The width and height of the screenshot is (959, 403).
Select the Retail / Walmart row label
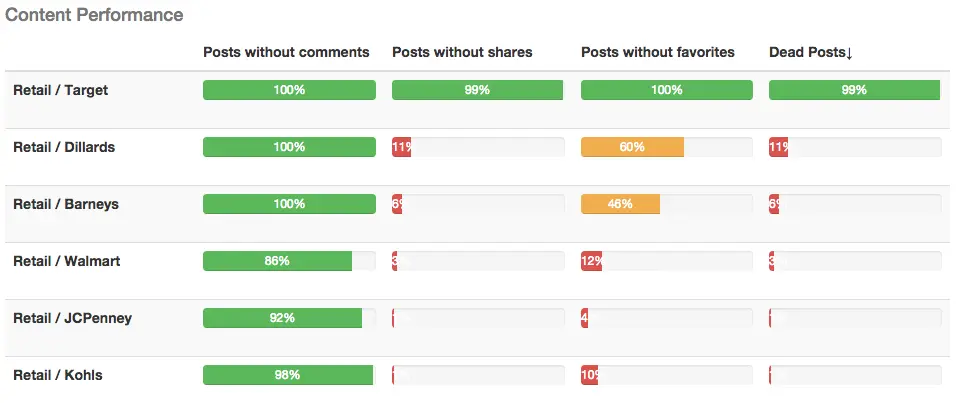(66, 261)
